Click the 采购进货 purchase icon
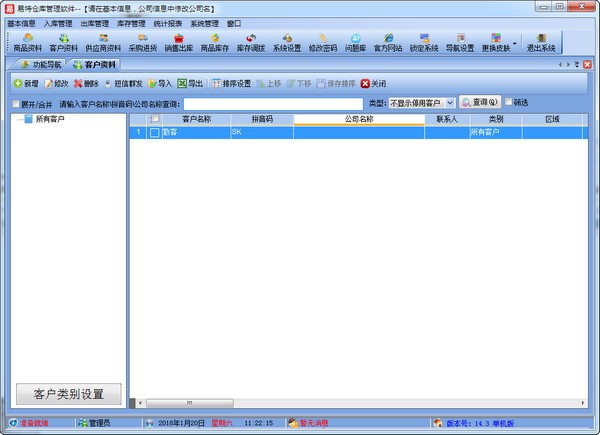The height and width of the screenshot is (435, 600). click(x=142, y=42)
